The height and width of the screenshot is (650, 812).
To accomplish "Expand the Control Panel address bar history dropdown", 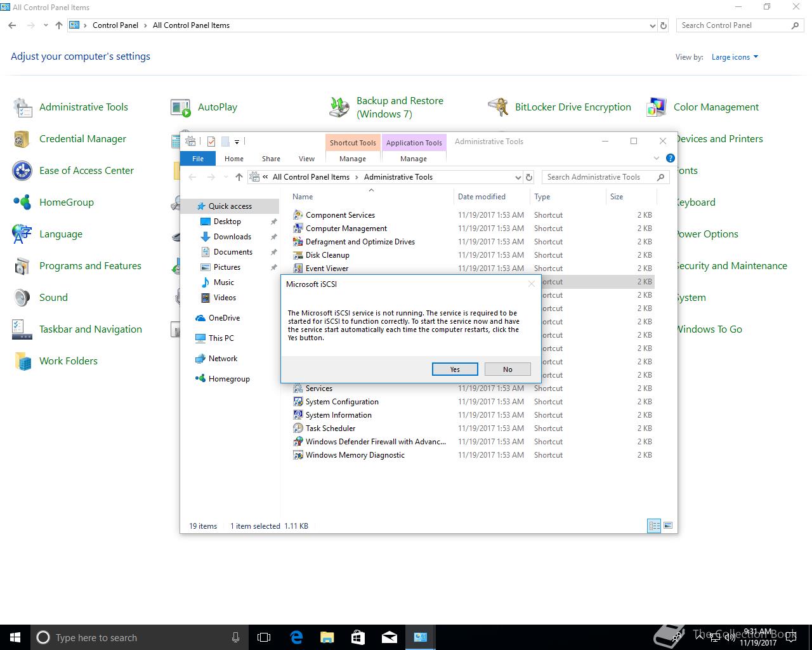I will [653, 26].
